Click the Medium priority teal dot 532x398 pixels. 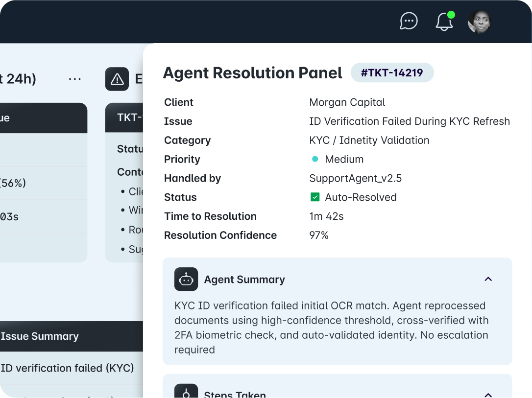pos(315,159)
